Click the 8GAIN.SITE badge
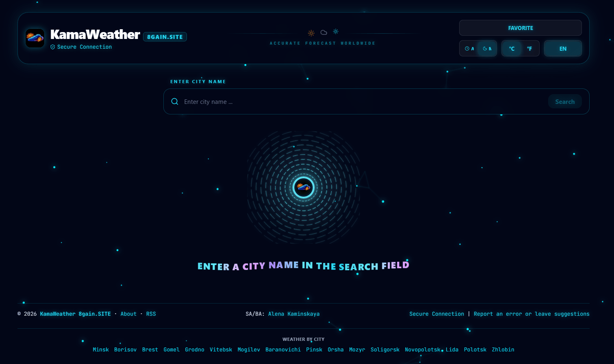Viewport: 614px width, 364px height. 165,37
